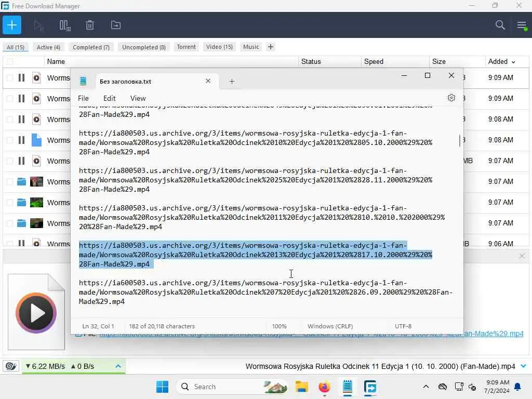Pause button on the MB-sized 9:07 AM download row
Image resolution: width=532 pixels, height=399 pixels.
click(21, 161)
